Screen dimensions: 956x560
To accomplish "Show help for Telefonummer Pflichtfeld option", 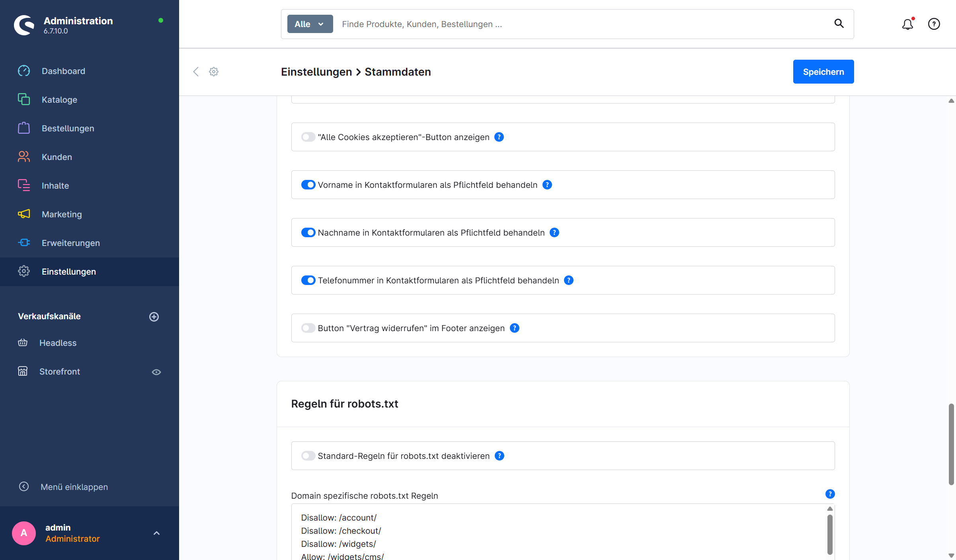I will pyautogui.click(x=569, y=280).
